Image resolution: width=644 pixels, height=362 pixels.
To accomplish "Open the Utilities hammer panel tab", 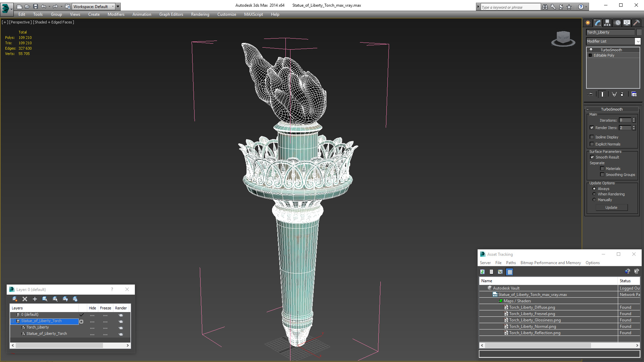I will (x=636, y=23).
